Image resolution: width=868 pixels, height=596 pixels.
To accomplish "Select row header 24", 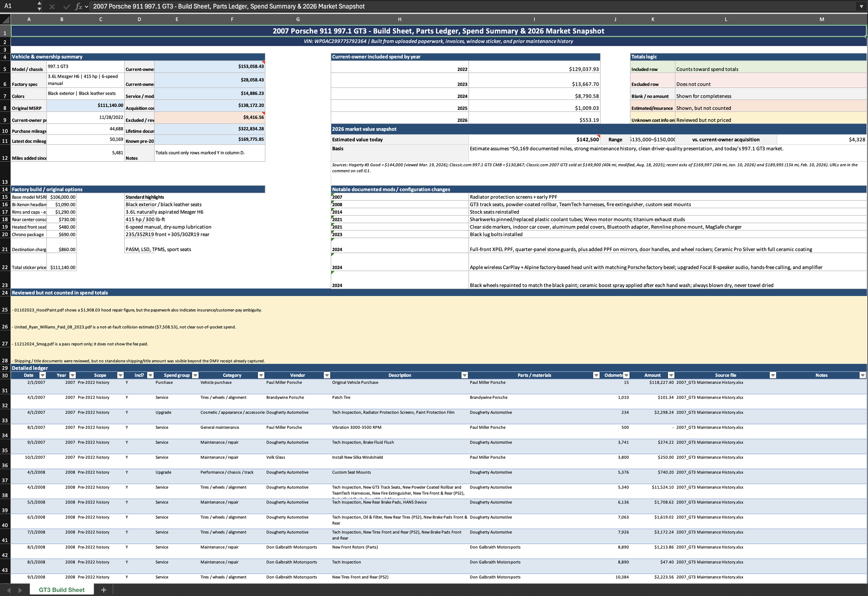I will (x=5, y=292).
